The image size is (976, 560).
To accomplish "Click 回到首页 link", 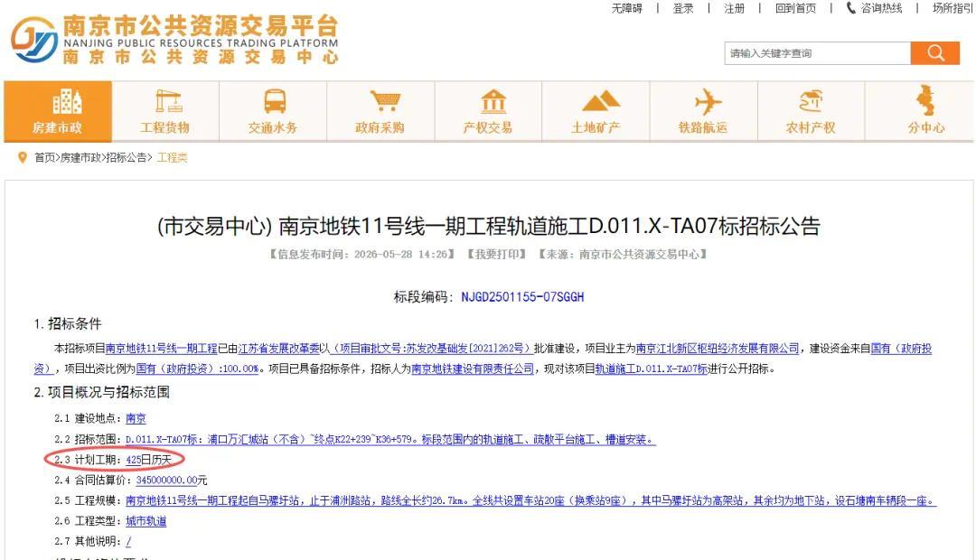I will click(795, 8).
